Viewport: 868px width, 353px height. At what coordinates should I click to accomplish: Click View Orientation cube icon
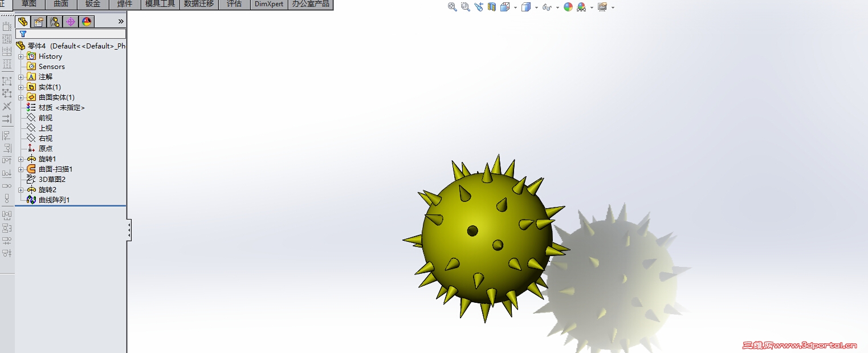pos(504,7)
